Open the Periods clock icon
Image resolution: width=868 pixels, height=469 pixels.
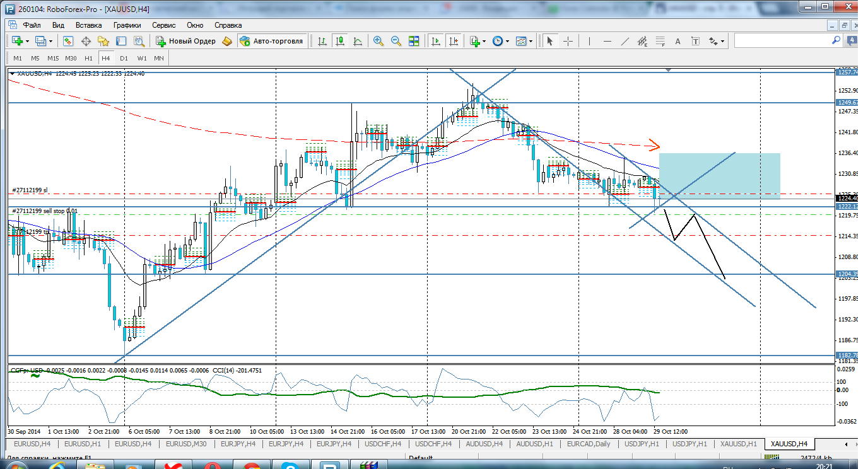[498, 41]
